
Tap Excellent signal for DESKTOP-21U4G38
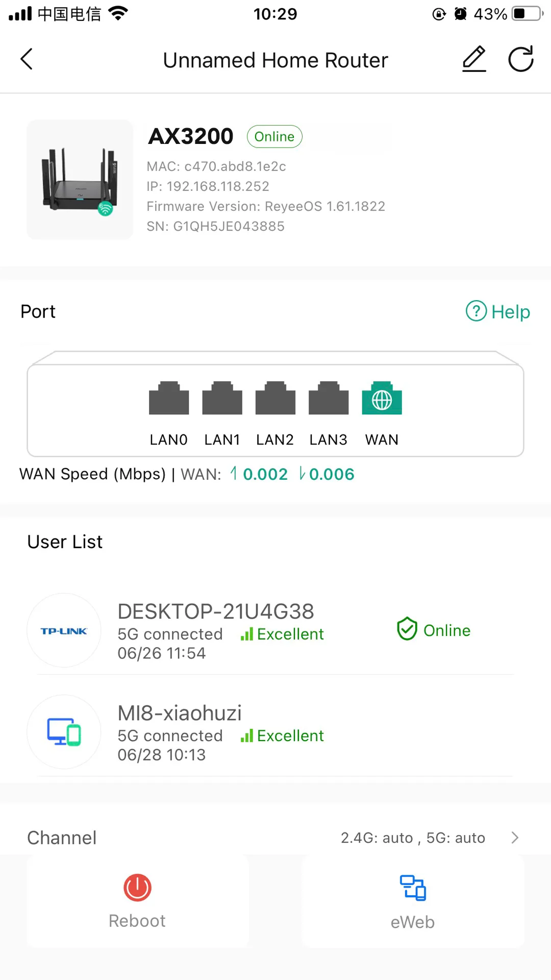pyautogui.click(x=282, y=634)
